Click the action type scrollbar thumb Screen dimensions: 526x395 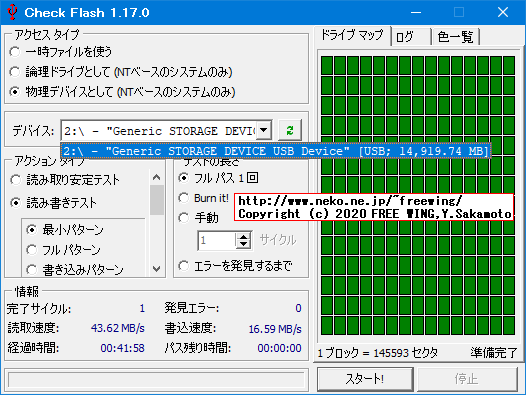(157, 200)
